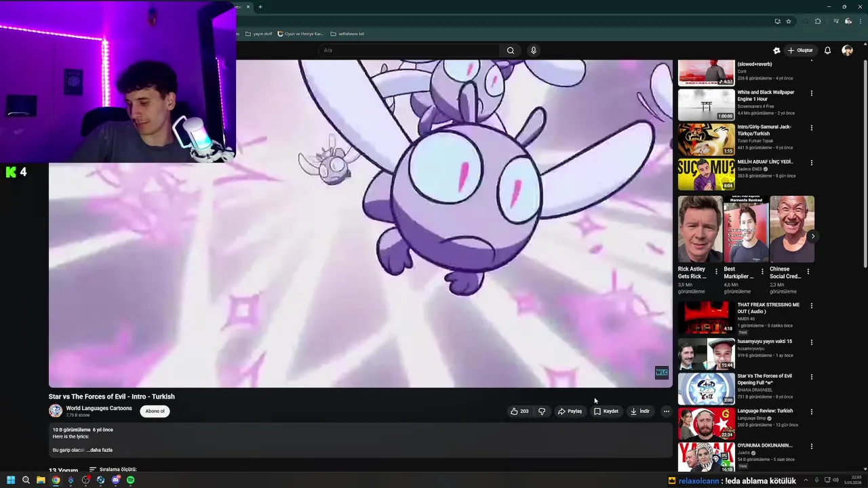Open options for MELİH ABUAF video

point(811,163)
